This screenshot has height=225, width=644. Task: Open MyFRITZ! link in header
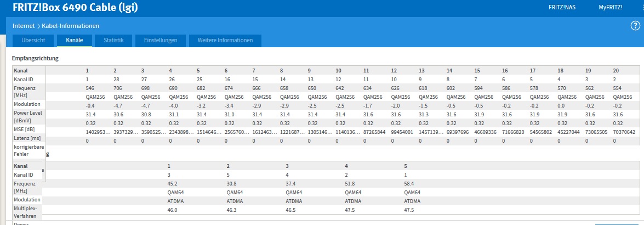611,7
